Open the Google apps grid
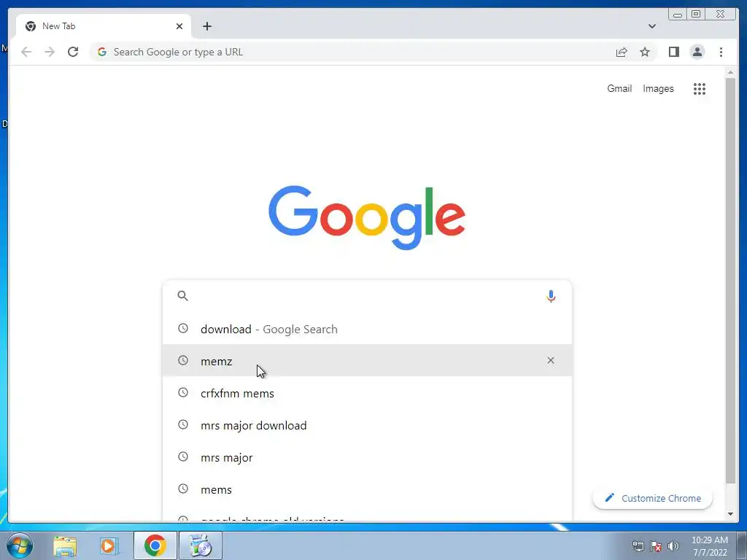 (700, 88)
